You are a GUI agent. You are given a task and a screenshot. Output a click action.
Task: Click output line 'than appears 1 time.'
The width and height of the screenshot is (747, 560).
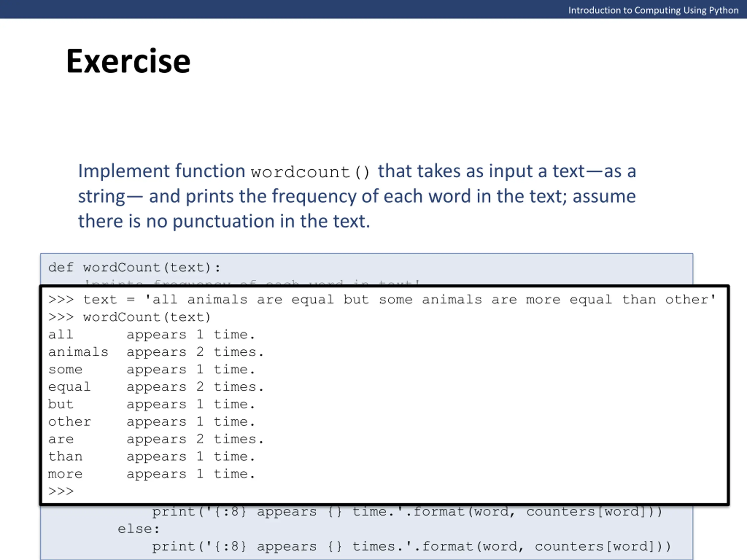(151, 456)
